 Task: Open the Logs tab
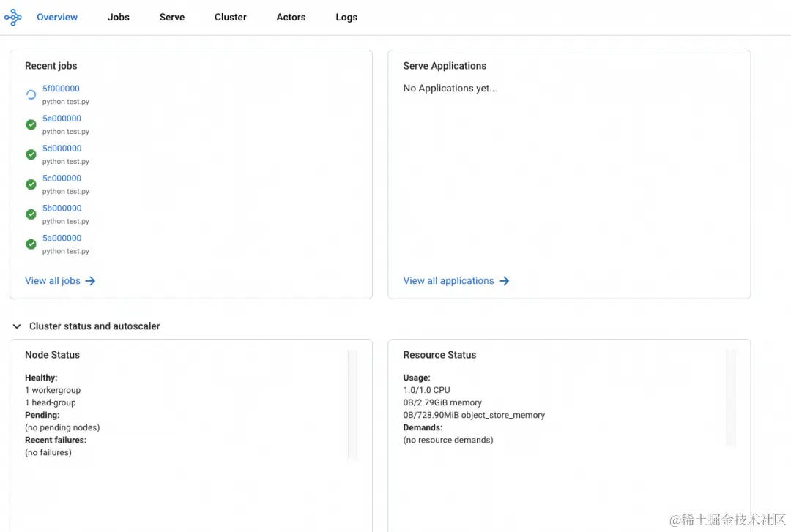(x=346, y=17)
